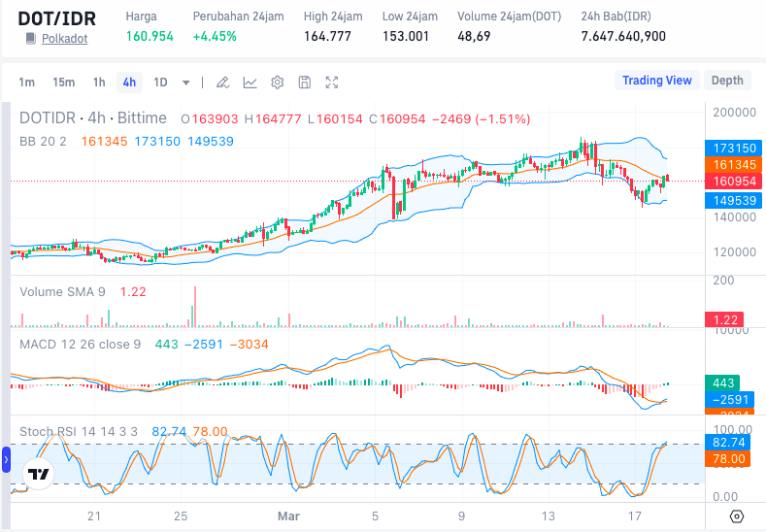The width and height of the screenshot is (766, 532).
Task: Open the more timeframes dropdown arrow
Action: (185, 83)
